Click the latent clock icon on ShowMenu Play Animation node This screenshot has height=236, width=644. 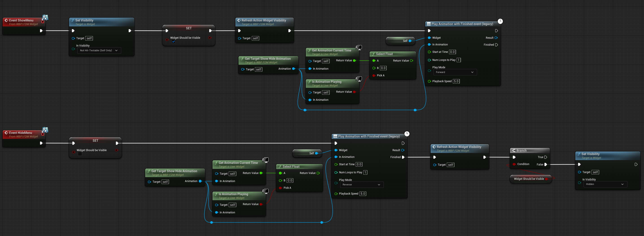click(x=500, y=21)
